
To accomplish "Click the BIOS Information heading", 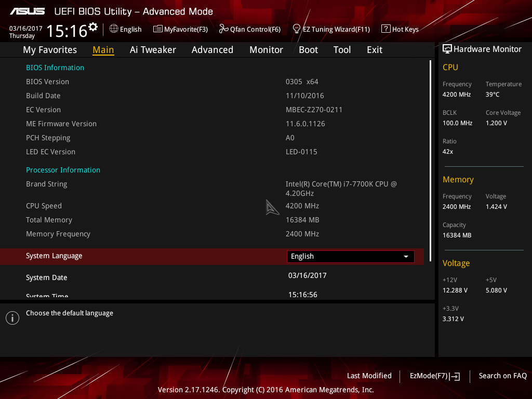I will click(x=55, y=68).
